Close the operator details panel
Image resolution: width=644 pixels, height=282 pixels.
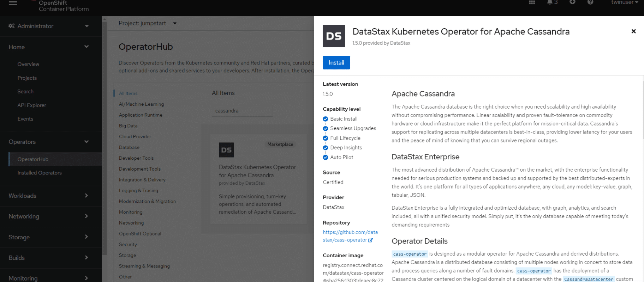tap(633, 31)
